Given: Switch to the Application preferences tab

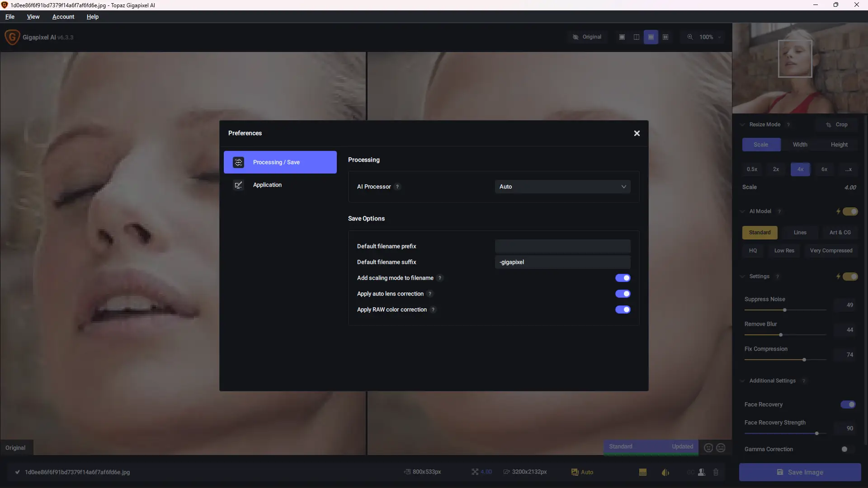Looking at the screenshot, I should (x=267, y=185).
